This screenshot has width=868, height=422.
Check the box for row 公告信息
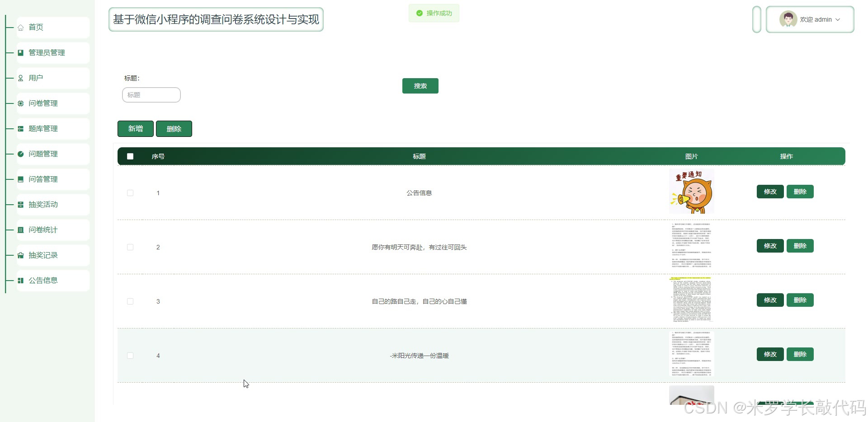click(130, 193)
